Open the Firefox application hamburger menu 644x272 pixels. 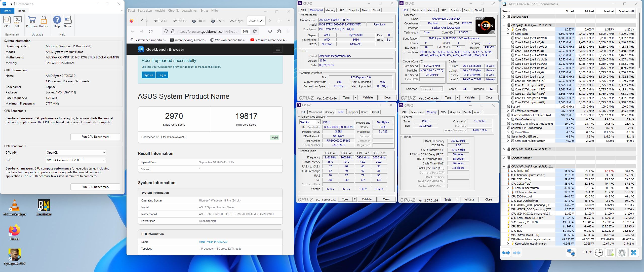point(288,31)
